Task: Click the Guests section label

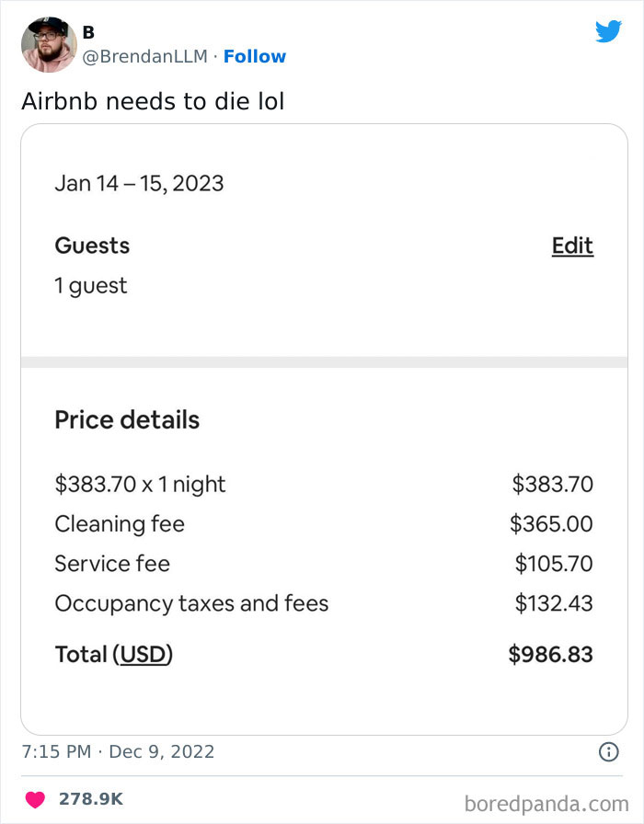Action: [92, 246]
